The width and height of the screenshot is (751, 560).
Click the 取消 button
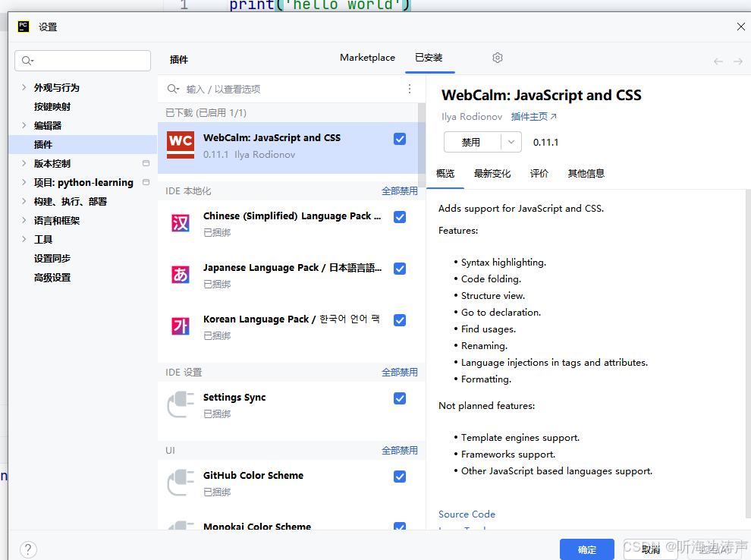pos(650,549)
